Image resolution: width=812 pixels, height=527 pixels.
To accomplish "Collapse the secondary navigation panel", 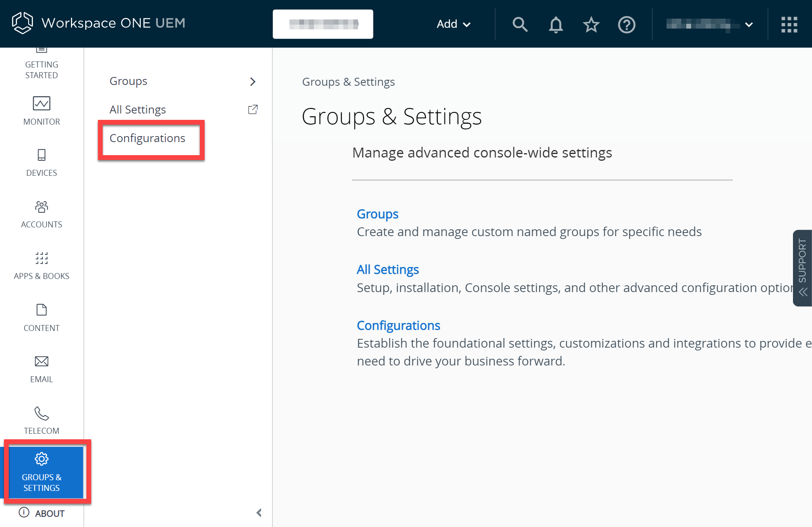I will click(259, 513).
